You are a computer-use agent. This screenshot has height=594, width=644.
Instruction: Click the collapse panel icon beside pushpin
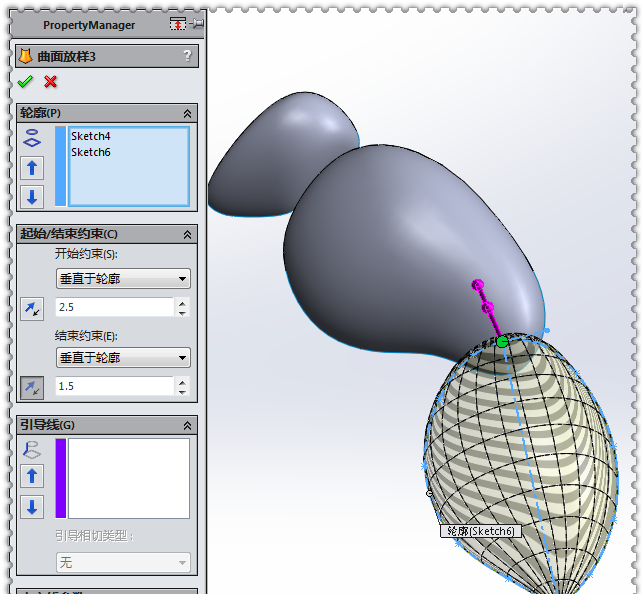point(178,24)
